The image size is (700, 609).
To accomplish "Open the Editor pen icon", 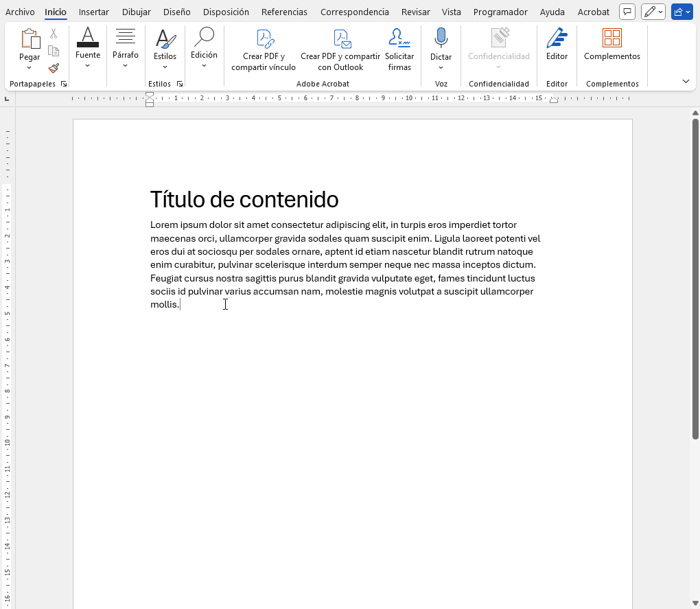I will pyautogui.click(x=557, y=38).
